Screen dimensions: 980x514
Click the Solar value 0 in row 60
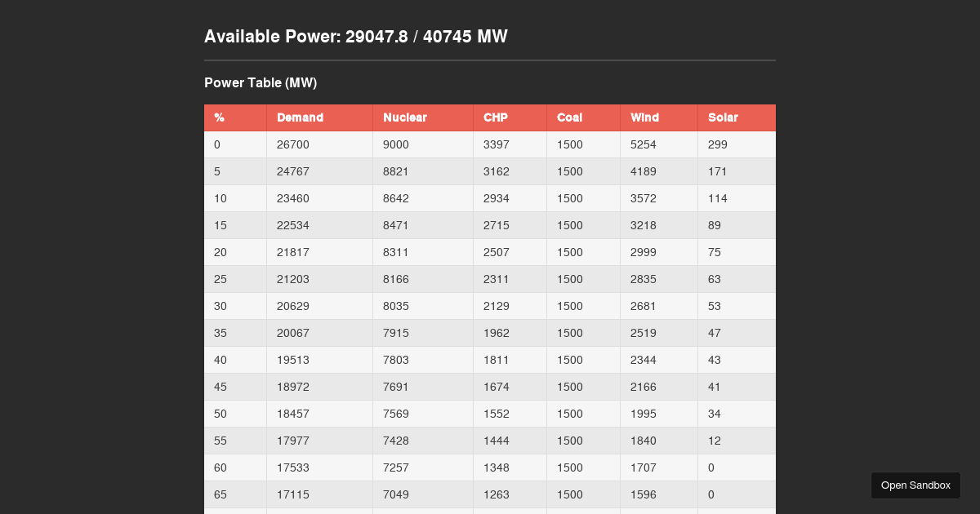pos(710,467)
